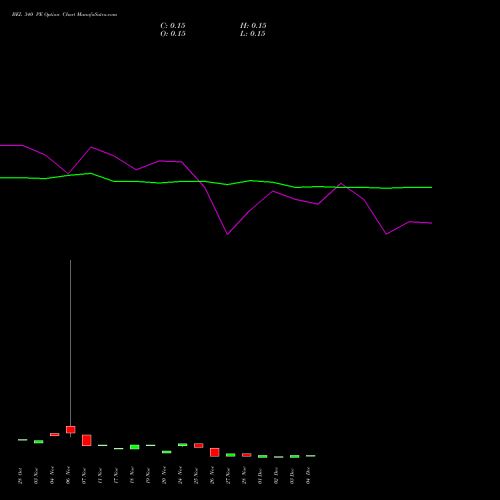This screenshot has height=500, width=500.
Task: Select the small red candle above 04 Nov
Action: pyautogui.click(x=55, y=434)
